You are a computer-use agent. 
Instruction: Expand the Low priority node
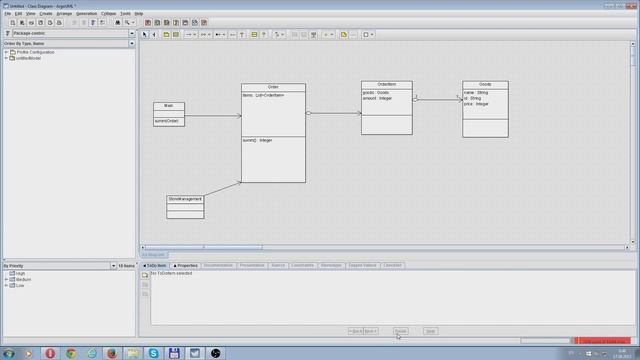tap(6, 286)
